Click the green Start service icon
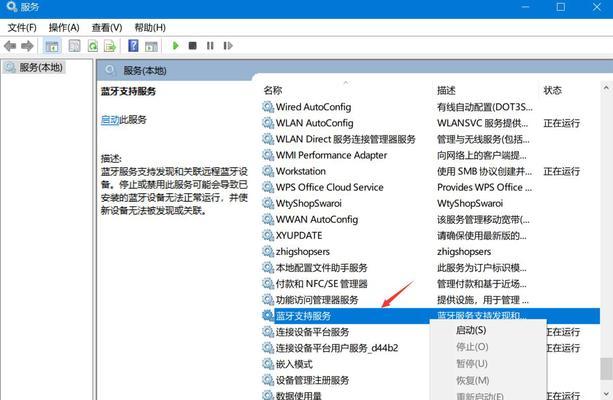 (176, 46)
